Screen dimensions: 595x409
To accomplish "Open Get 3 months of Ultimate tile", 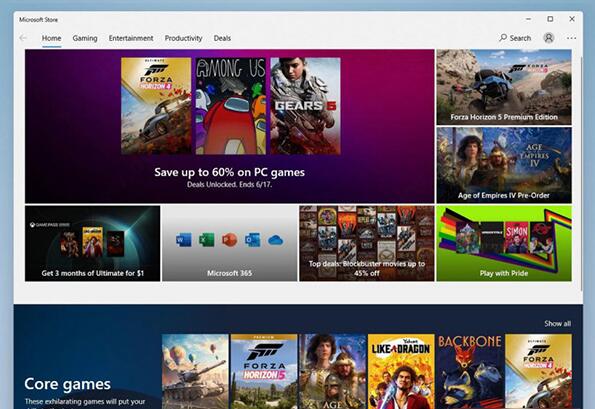I will 93,244.
